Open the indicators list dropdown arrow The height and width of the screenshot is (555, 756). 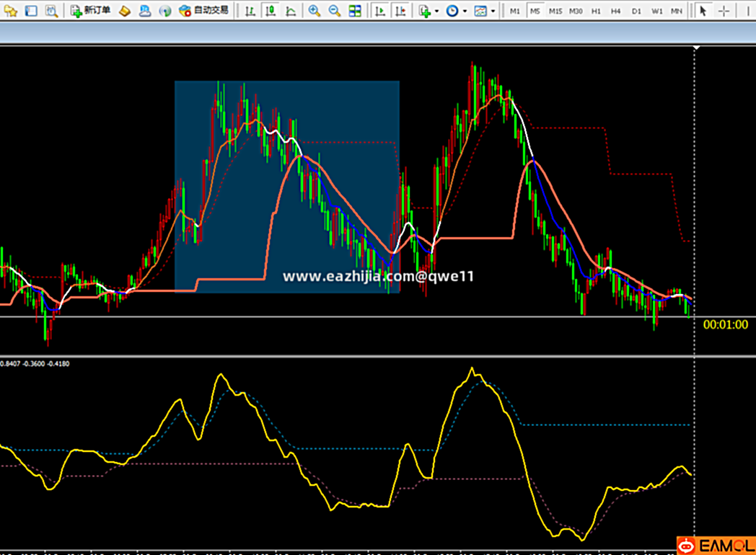(x=436, y=12)
